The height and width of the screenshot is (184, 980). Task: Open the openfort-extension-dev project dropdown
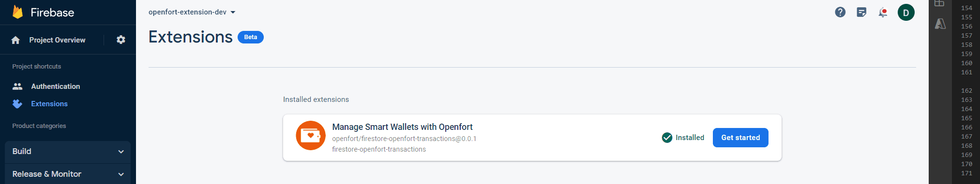pos(192,12)
